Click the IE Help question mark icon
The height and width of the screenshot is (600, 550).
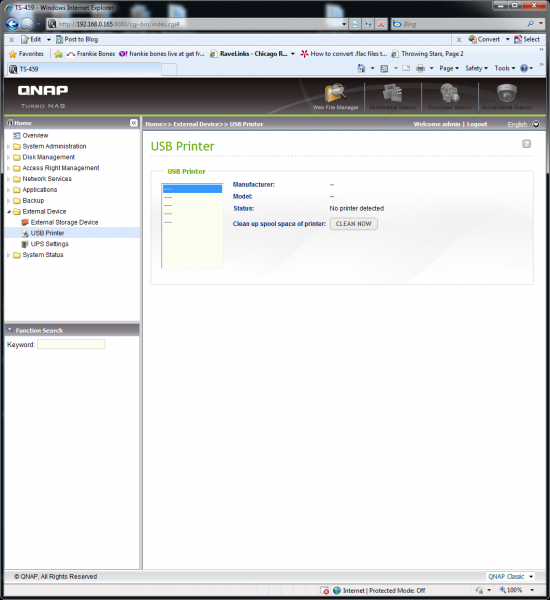pyautogui.click(x=524, y=68)
